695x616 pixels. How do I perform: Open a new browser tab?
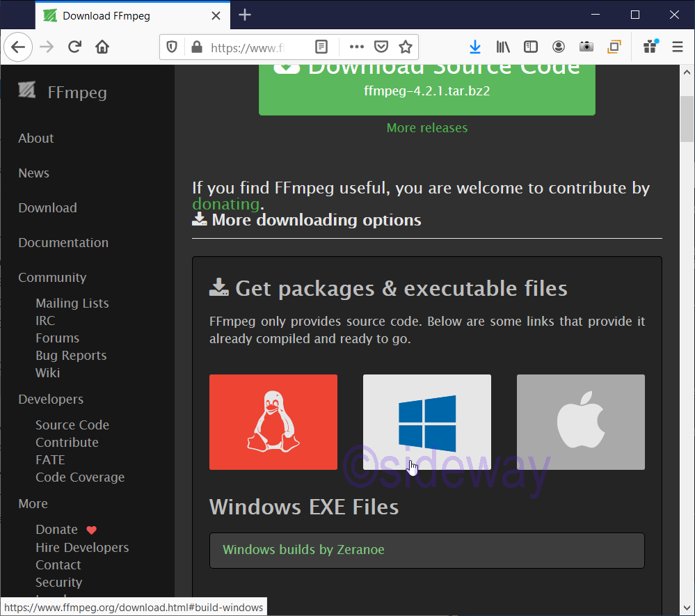coord(245,15)
